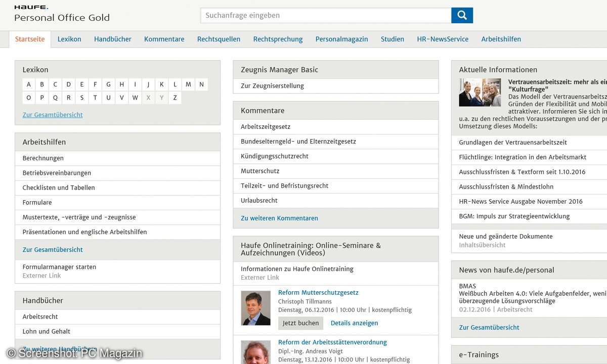Select the Arbeitshilfen tab
This screenshot has height=364, width=607.
501,39
